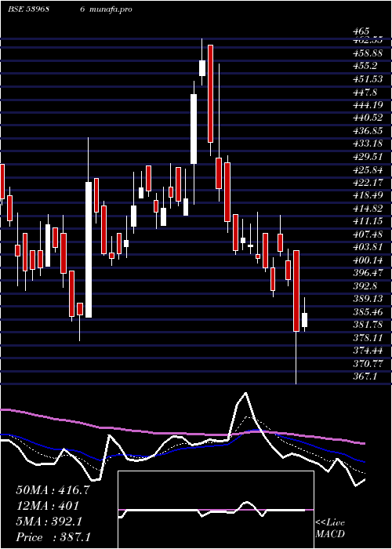Select the 447.8 price level
This screenshot has height=549, width=392.
pyautogui.click(x=365, y=92)
